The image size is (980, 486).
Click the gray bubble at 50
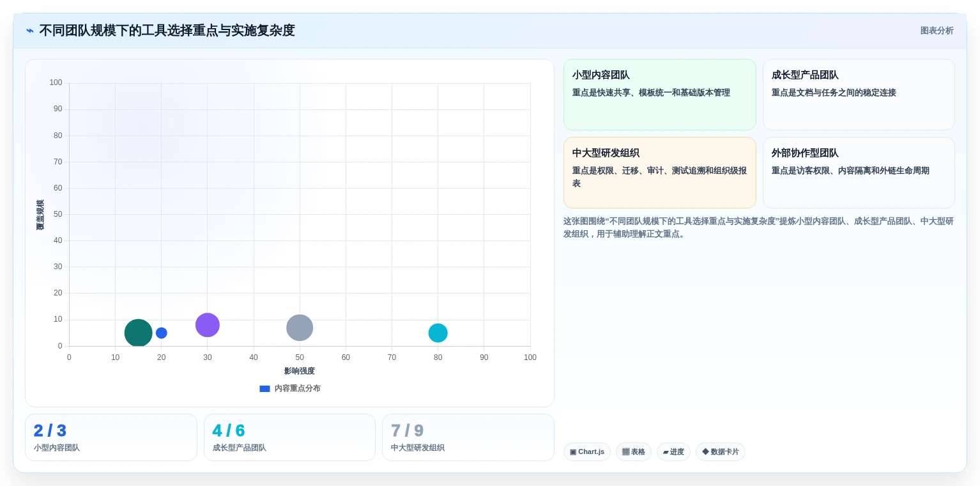coord(300,327)
